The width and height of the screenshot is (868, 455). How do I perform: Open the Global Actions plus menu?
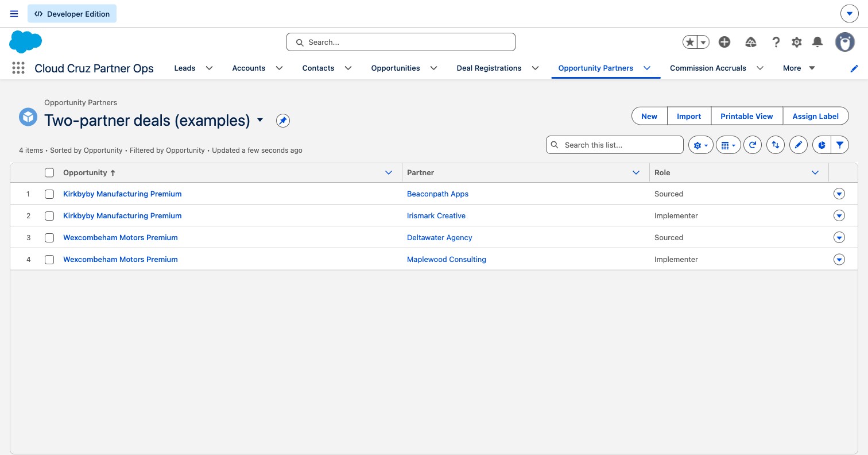(x=724, y=42)
